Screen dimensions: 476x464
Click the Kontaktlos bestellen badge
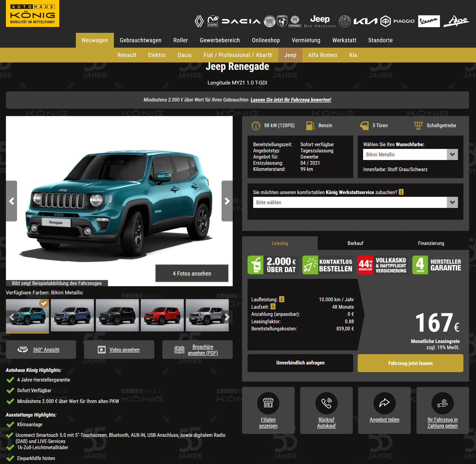click(328, 265)
